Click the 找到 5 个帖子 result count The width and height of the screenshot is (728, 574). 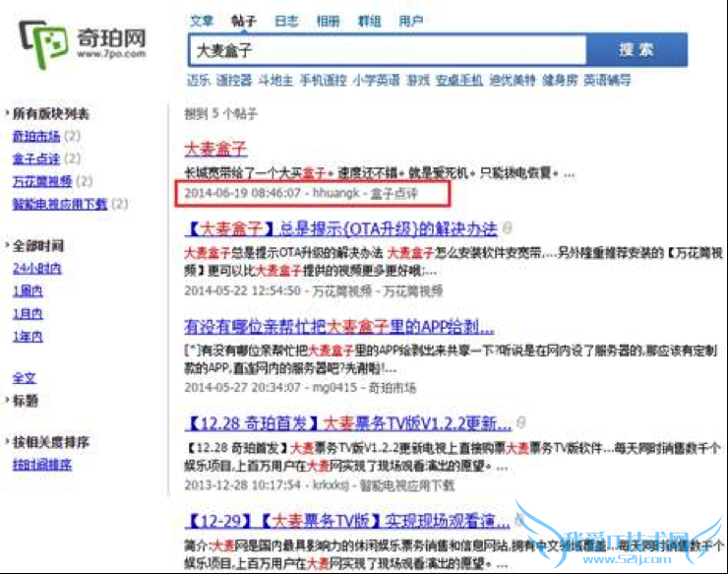coord(221,113)
